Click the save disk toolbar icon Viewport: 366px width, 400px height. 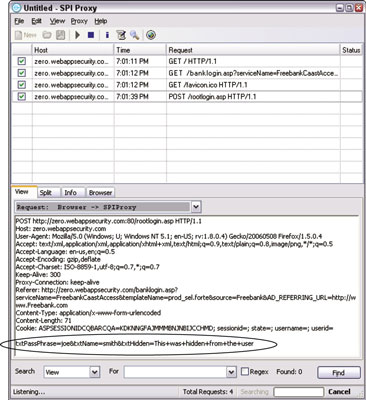tap(60, 35)
